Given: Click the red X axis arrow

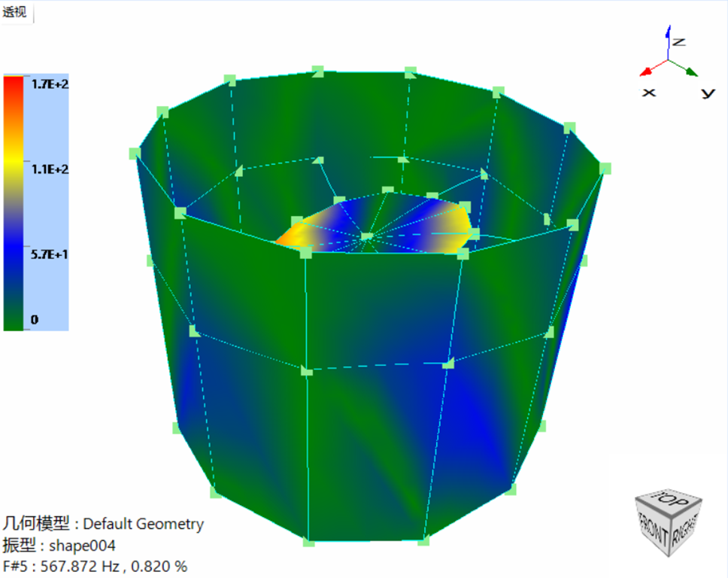Looking at the screenshot, I should click(647, 71).
